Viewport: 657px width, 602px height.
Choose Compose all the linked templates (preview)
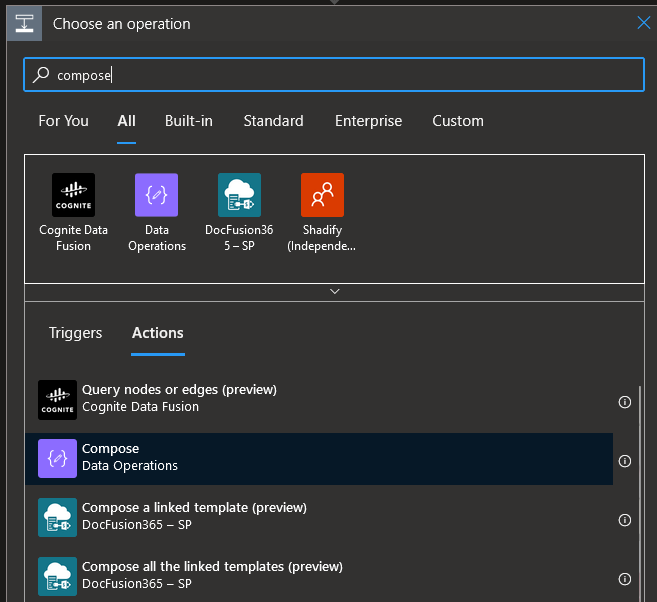319,576
